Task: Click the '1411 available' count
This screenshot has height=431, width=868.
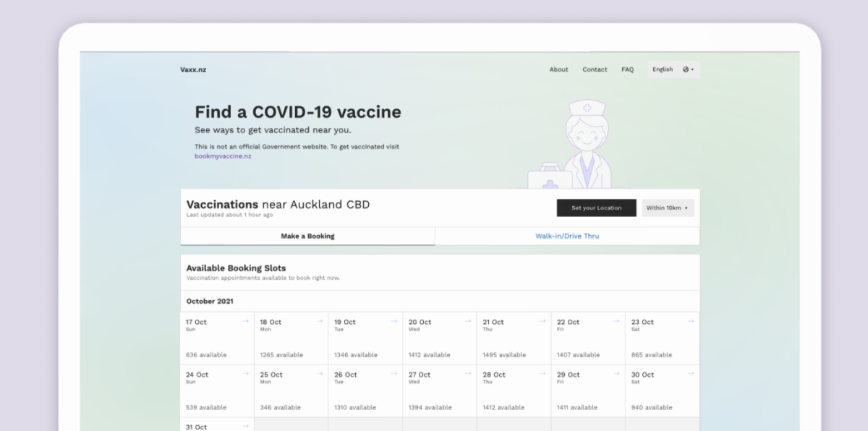Action: (577, 407)
